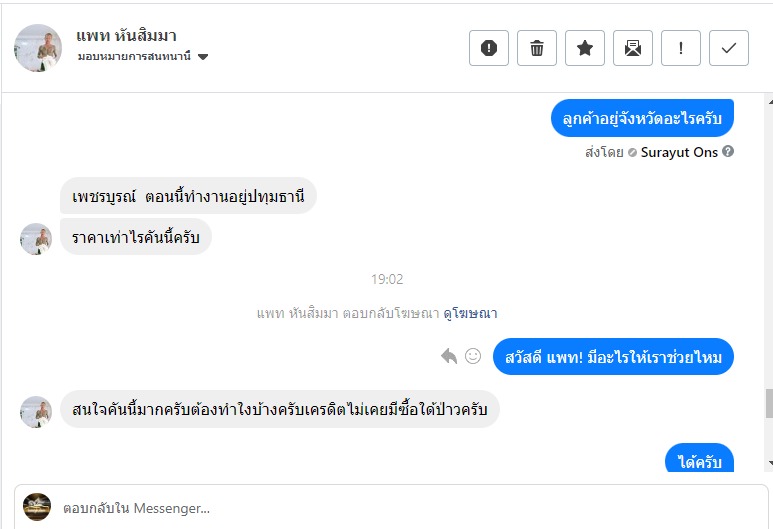Click the trash icon to delete conversation
Image resolution: width=773 pixels, height=529 pixels.
537,48
